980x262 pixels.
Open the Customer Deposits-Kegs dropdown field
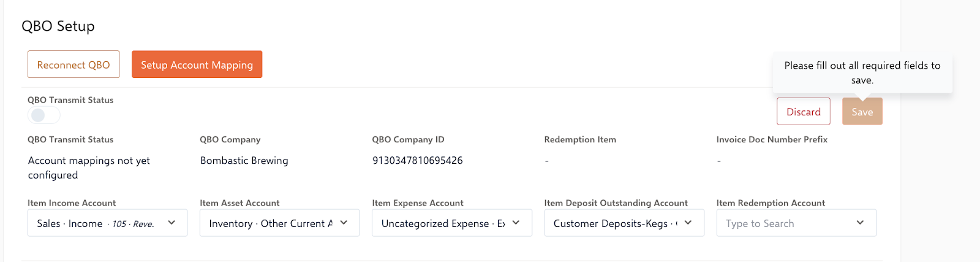[614, 223]
